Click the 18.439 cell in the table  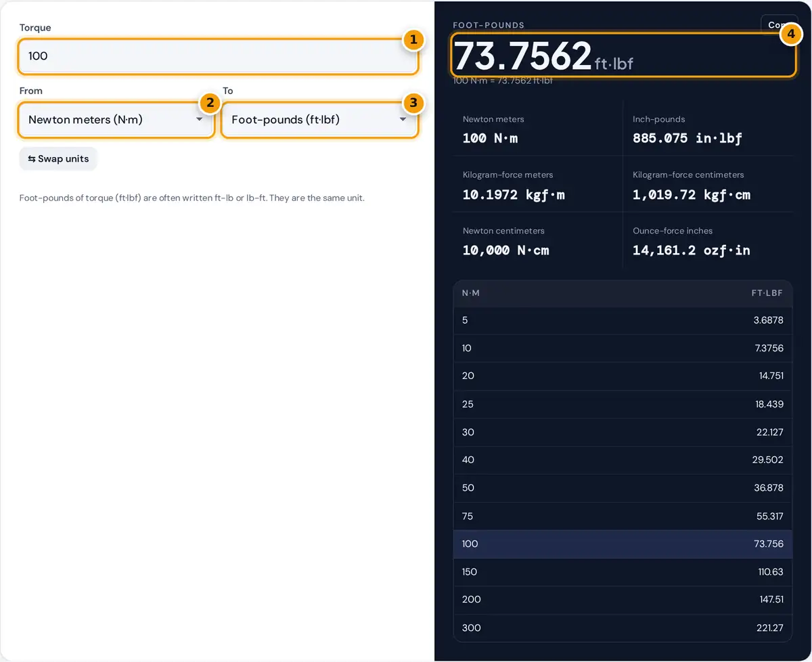tap(769, 404)
